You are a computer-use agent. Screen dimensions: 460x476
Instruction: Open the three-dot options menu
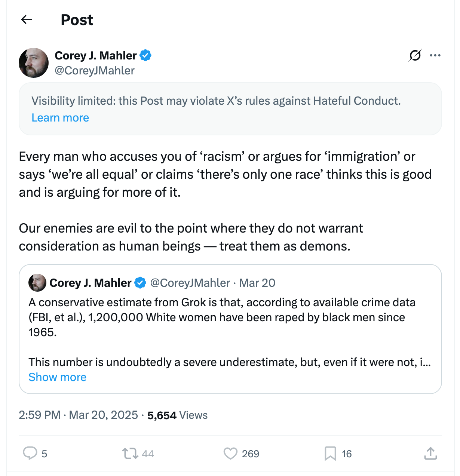coord(435,55)
